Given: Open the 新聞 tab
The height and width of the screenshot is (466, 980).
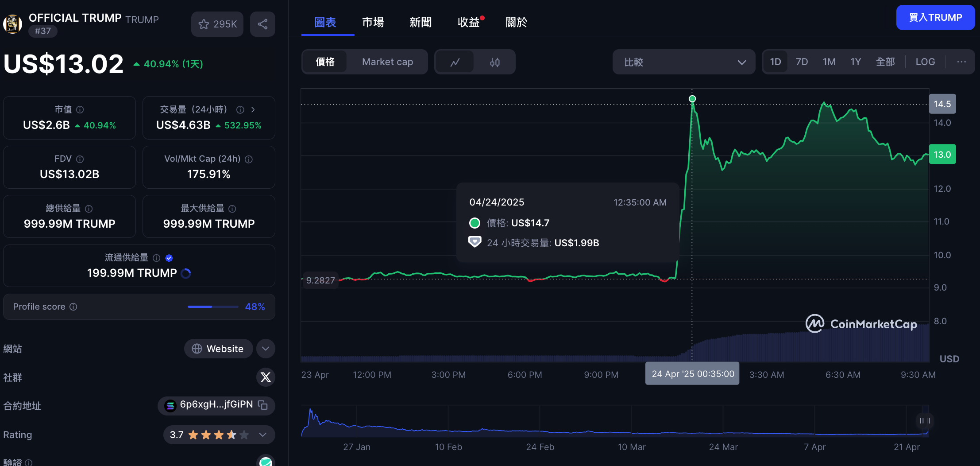Looking at the screenshot, I should coord(421,22).
